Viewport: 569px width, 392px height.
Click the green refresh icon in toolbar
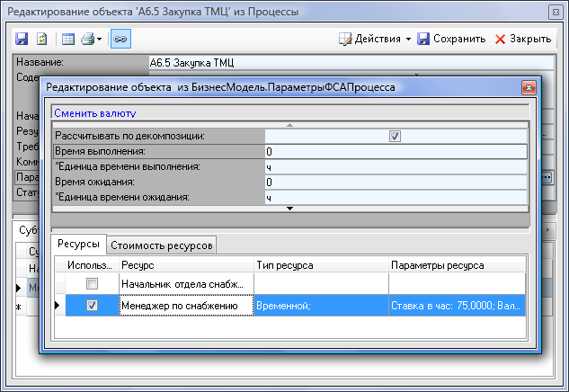tap(42, 39)
